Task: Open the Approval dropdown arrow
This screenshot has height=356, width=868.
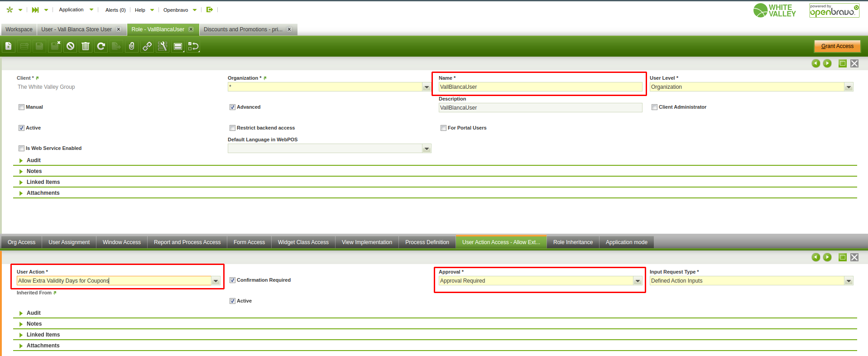Action: pyautogui.click(x=638, y=281)
